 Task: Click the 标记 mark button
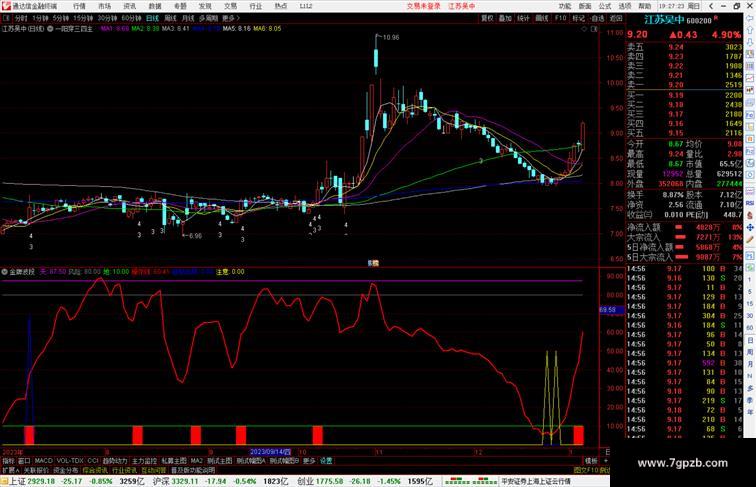(x=578, y=18)
